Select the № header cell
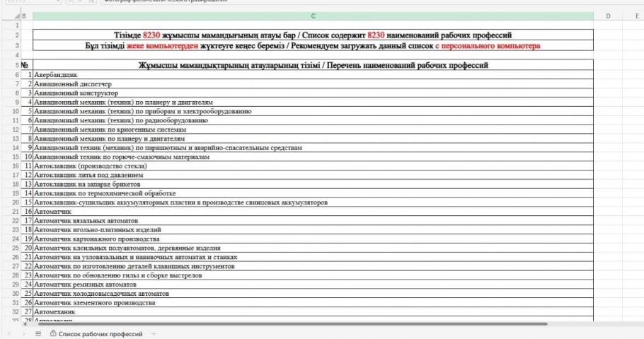Viewport: 644px width, 339px height. 27,65
